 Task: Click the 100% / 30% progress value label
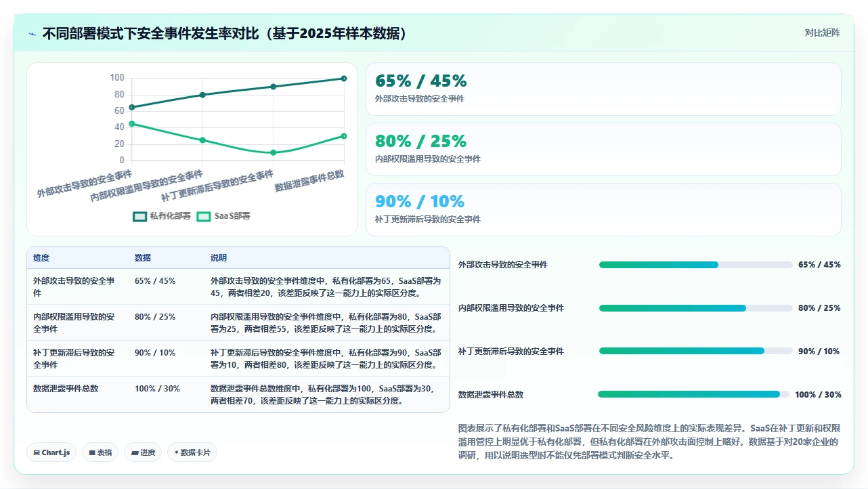(818, 395)
